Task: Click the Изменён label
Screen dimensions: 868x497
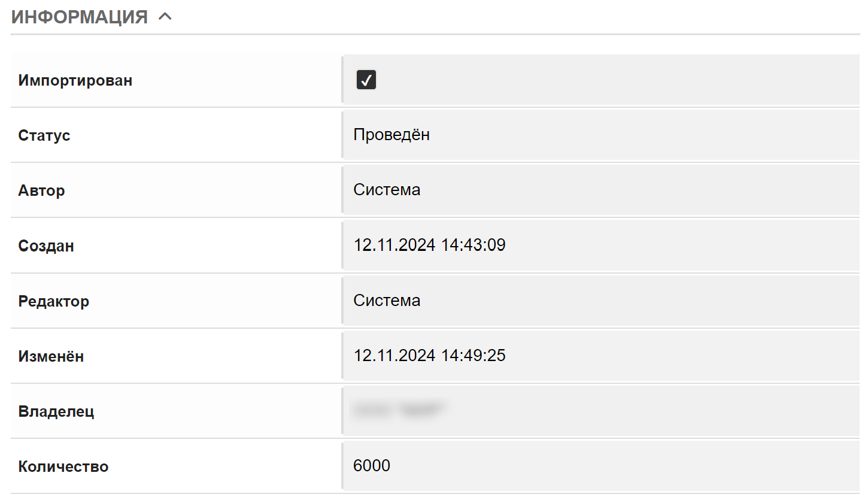Action: [x=51, y=357]
